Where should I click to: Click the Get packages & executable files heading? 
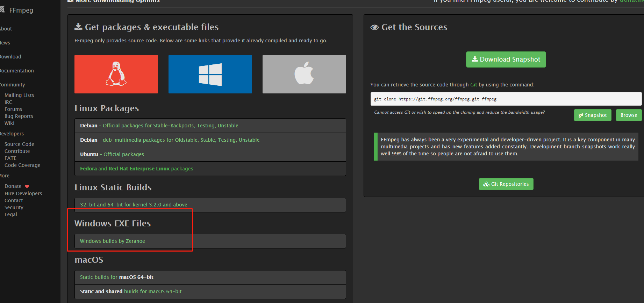click(152, 27)
